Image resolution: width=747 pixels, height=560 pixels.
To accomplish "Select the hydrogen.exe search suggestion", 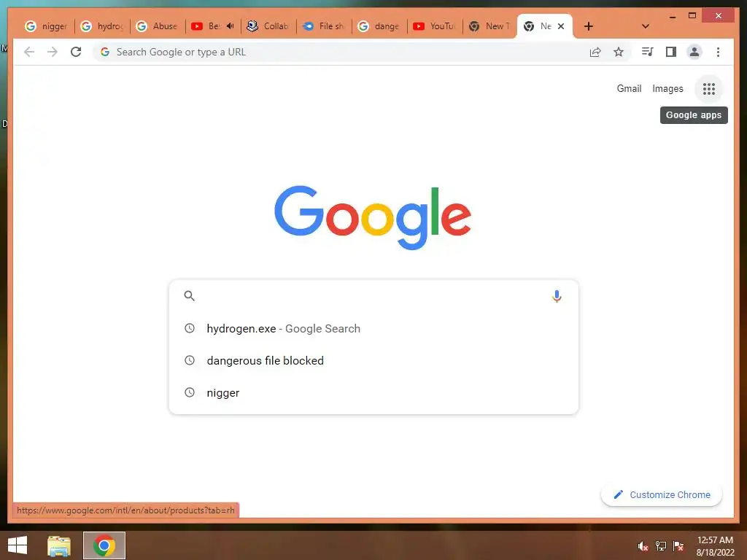I will pos(373,329).
